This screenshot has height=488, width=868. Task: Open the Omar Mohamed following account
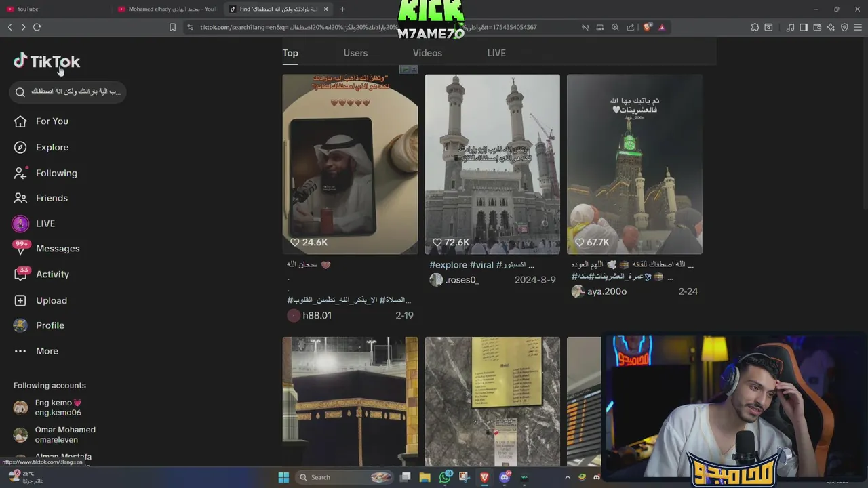[56, 434]
